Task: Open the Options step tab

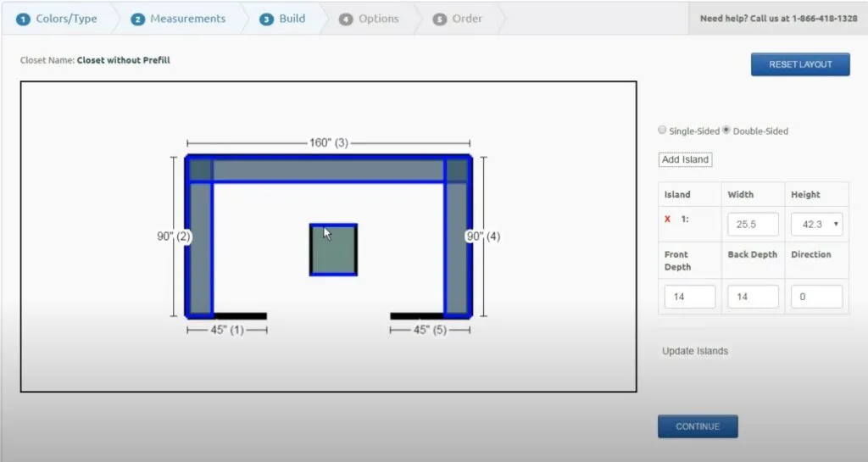Action: click(369, 19)
